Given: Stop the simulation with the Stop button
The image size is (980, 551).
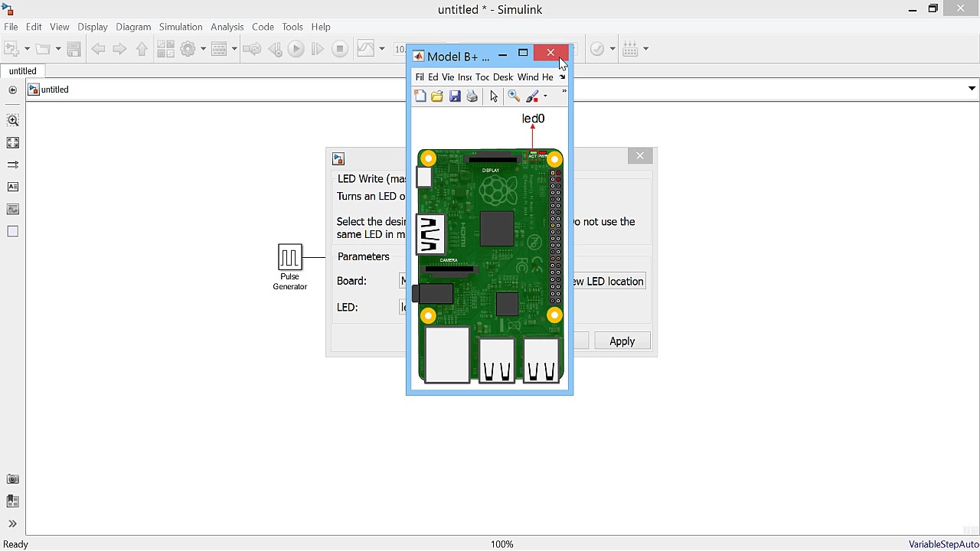Looking at the screenshot, I should tap(340, 49).
